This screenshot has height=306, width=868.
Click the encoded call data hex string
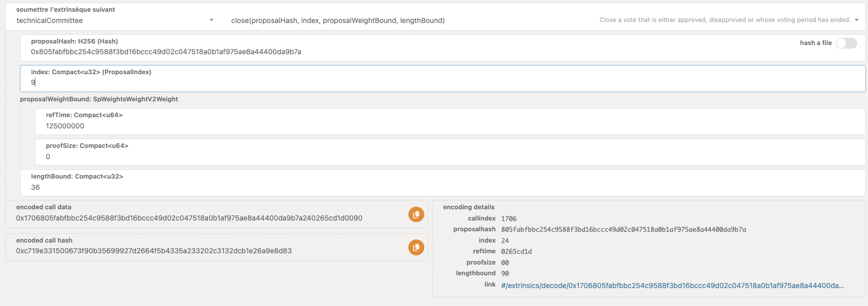click(189, 218)
